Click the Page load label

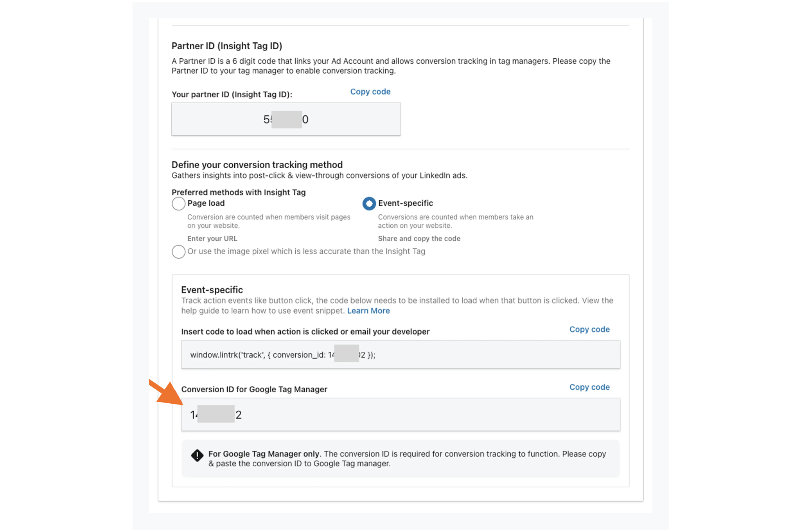206,203
